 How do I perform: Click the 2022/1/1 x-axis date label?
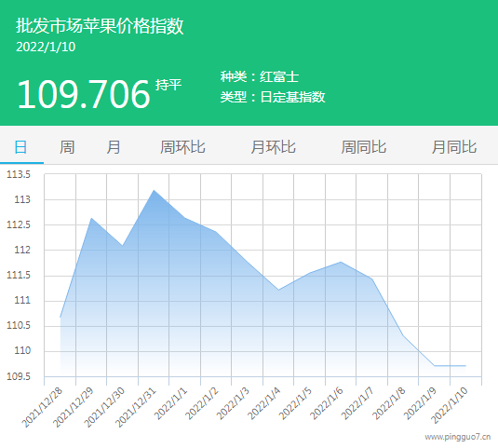[x=171, y=403]
